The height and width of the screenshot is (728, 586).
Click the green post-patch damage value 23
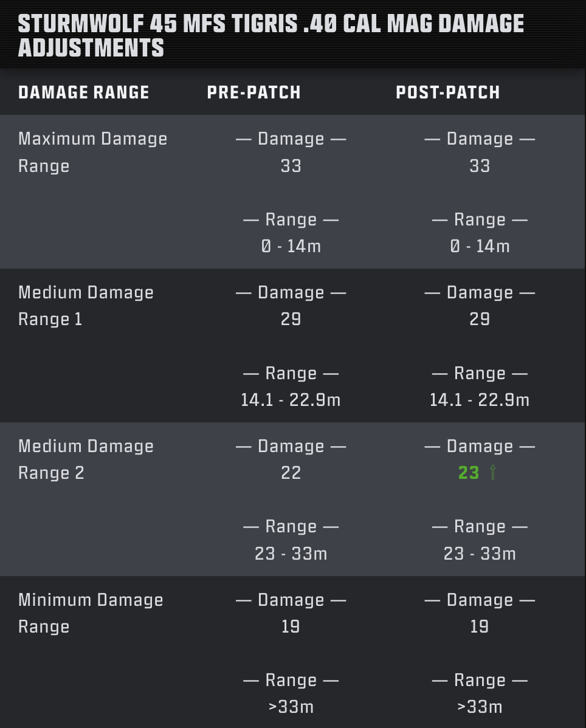coord(469,473)
